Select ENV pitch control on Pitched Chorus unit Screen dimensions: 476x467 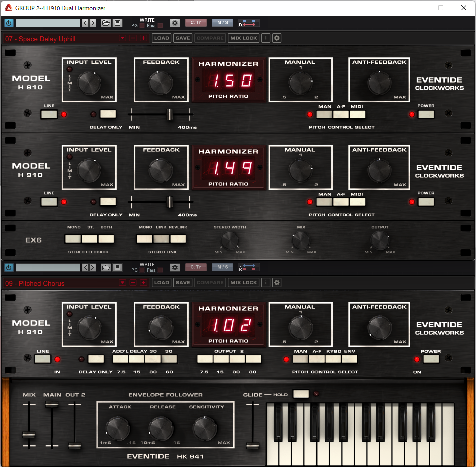pos(349,359)
